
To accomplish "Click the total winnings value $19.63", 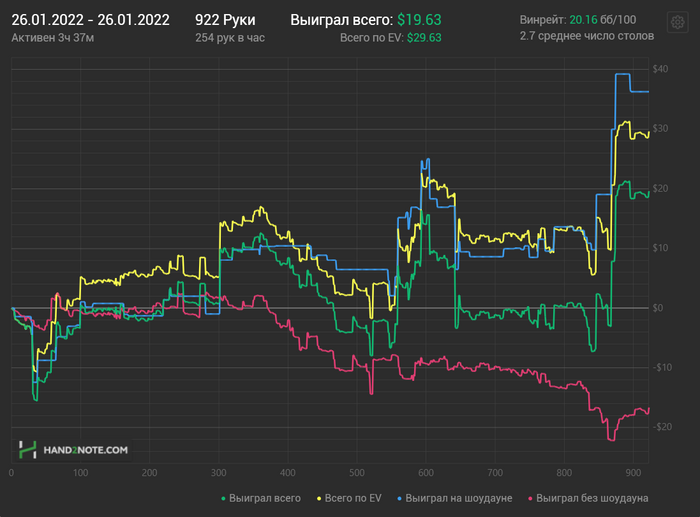I will tap(419, 20).
